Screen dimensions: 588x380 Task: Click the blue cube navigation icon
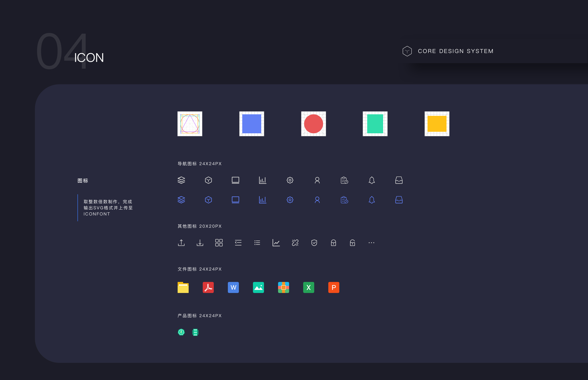[x=208, y=200]
